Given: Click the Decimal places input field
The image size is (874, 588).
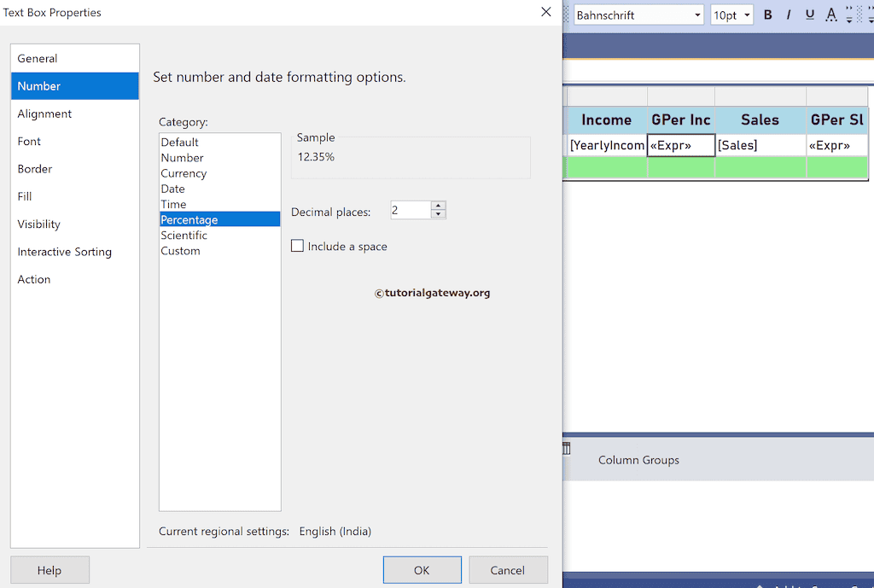Looking at the screenshot, I should [x=411, y=210].
